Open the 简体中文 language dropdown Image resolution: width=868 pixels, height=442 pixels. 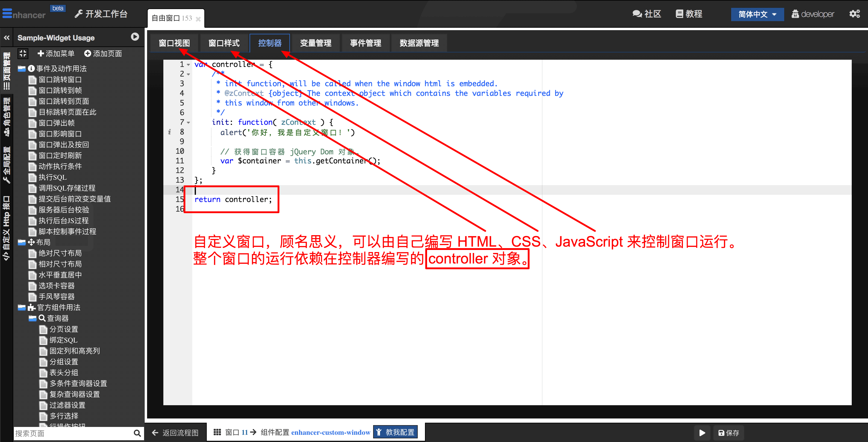pyautogui.click(x=757, y=14)
